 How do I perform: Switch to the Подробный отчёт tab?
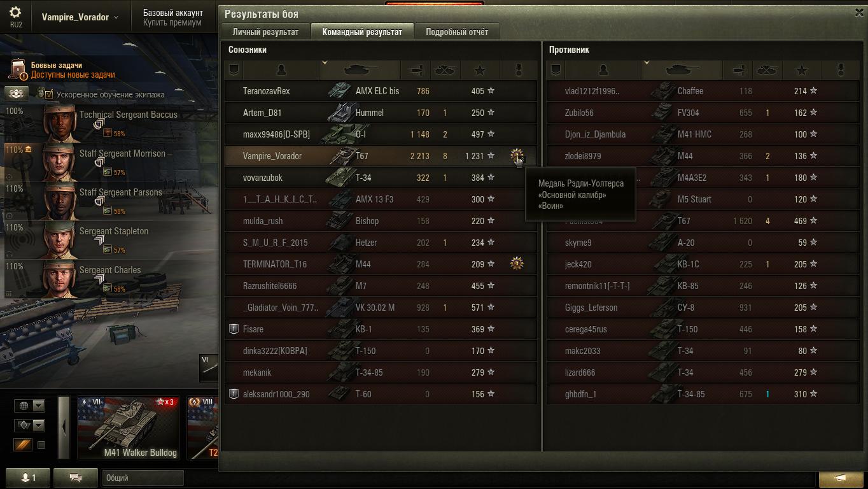coord(457,32)
